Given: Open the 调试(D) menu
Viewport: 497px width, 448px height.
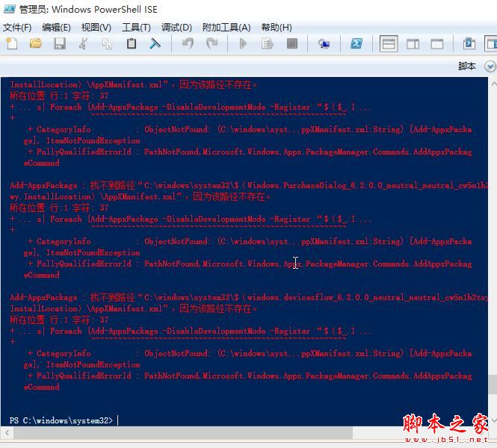Looking at the screenshot, I should point(176,28).
